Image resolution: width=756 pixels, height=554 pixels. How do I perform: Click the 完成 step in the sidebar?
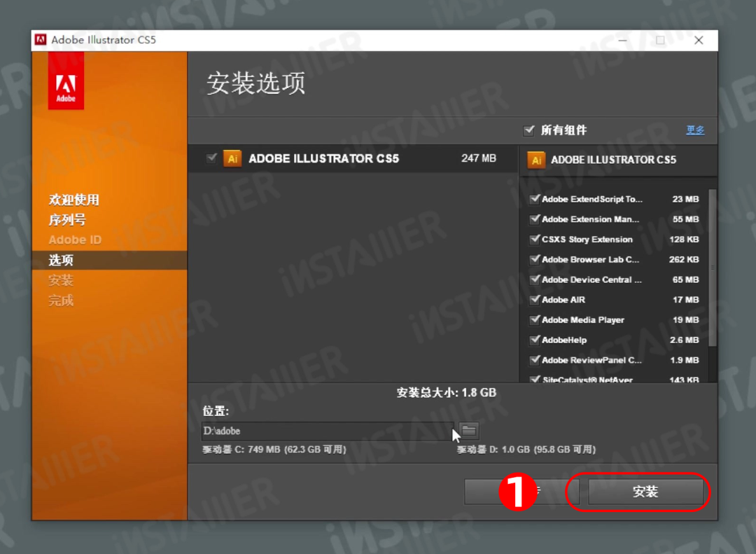(61, 300)
